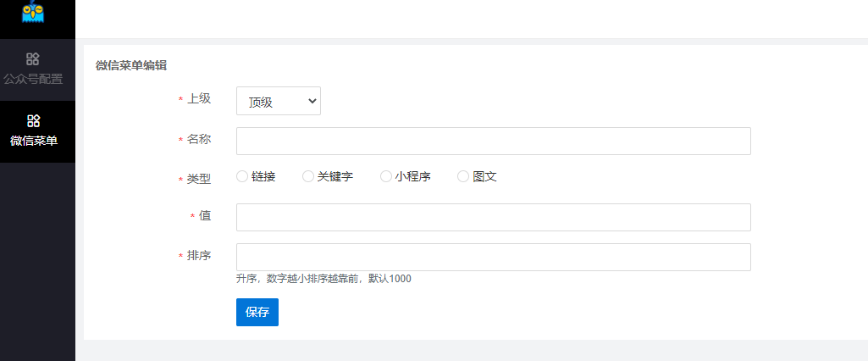This screenshot has width=868, height=361.
Task: Focus the 值 input field
Action: point(493,217)
